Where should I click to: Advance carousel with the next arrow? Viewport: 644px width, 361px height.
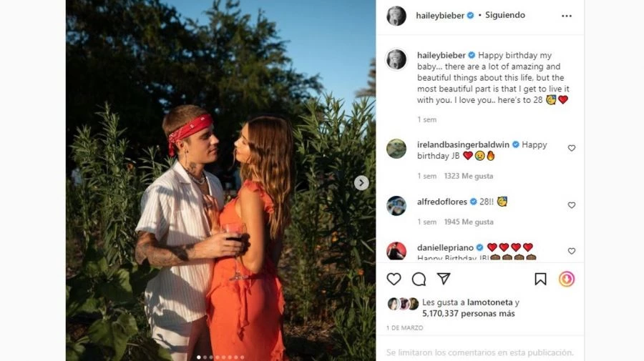(x=361, y=183)
